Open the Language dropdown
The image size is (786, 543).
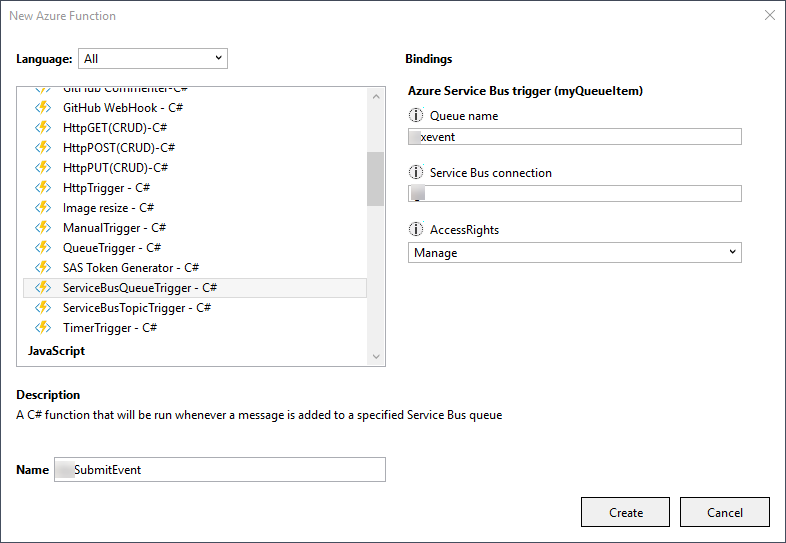[x=153, y=58]
